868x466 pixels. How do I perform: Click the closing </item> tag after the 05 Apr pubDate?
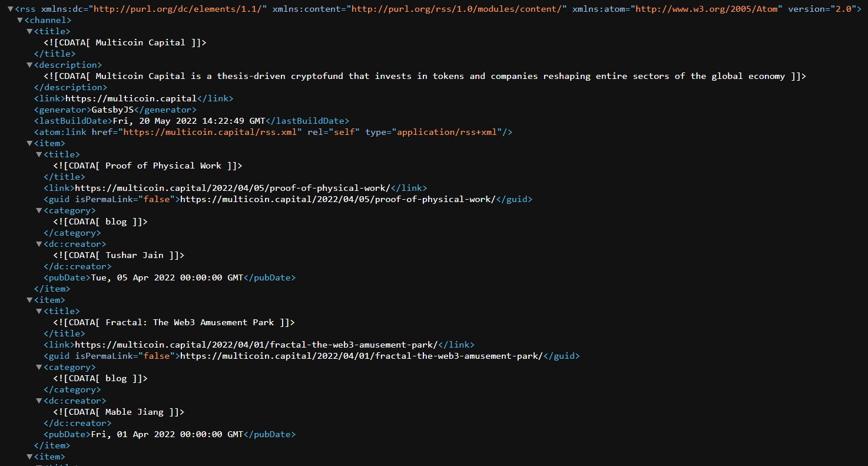(52, 289)
